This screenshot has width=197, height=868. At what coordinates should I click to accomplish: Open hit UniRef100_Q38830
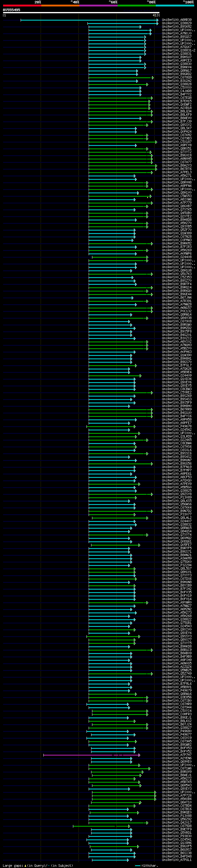(177, 64)
